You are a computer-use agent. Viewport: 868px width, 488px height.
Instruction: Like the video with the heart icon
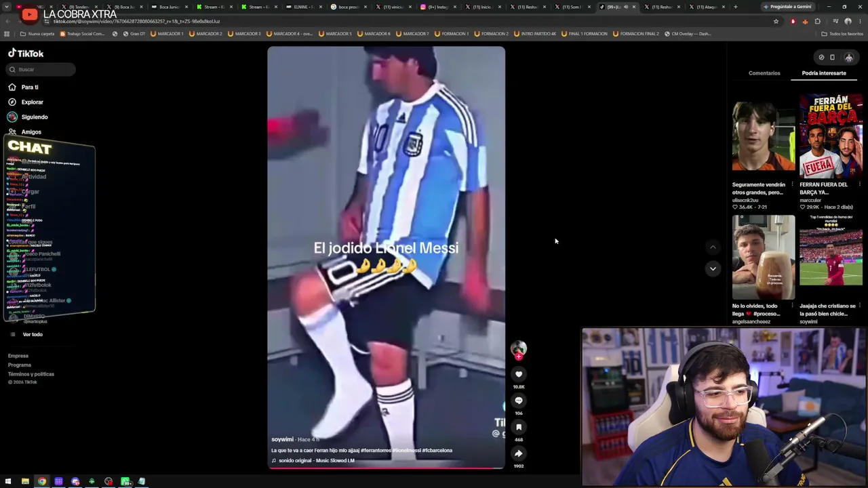coord(519,374)
